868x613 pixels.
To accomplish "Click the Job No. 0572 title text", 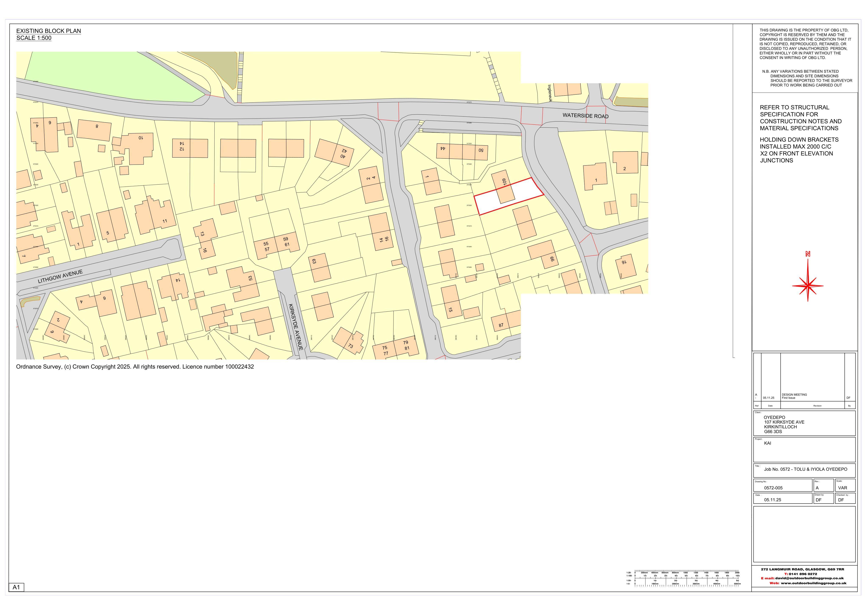I will (806, 469).
